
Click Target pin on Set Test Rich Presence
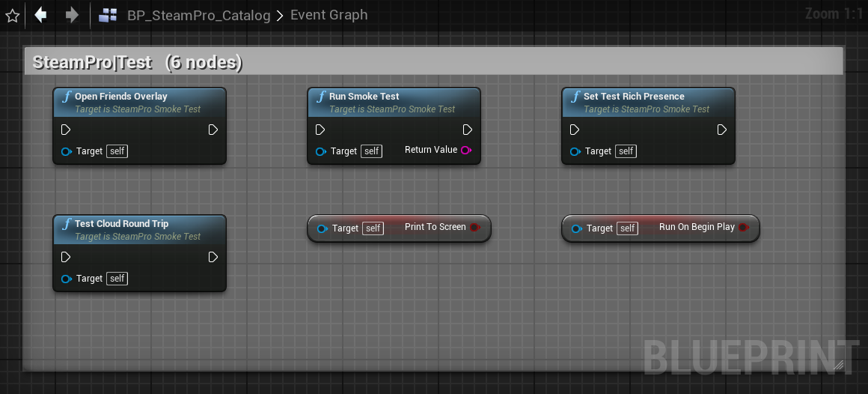pos(575,151)
